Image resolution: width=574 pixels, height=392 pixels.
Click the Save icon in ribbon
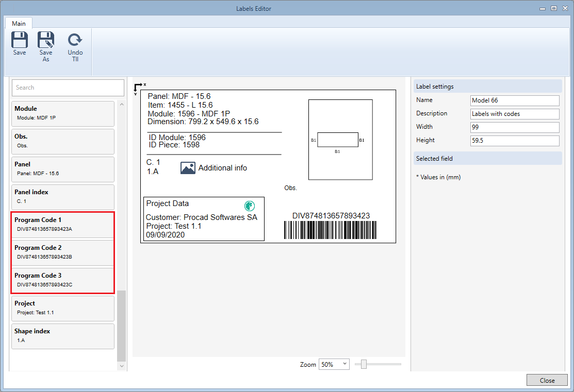(x=20, y=40)
